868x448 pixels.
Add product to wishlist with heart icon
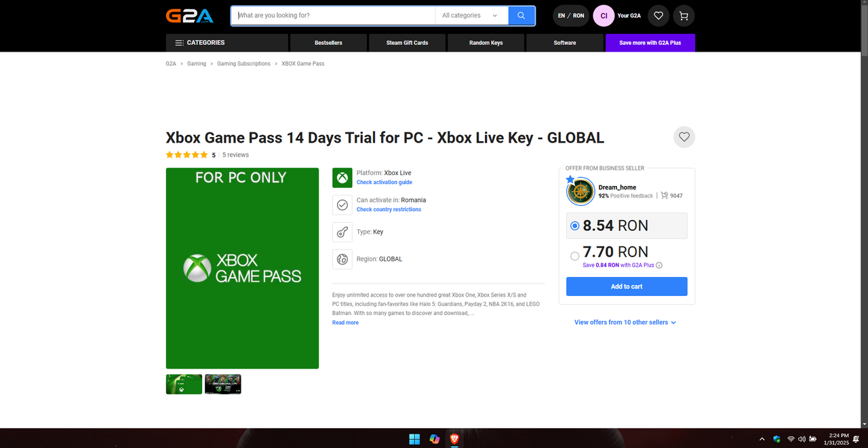tap(684, 137)
